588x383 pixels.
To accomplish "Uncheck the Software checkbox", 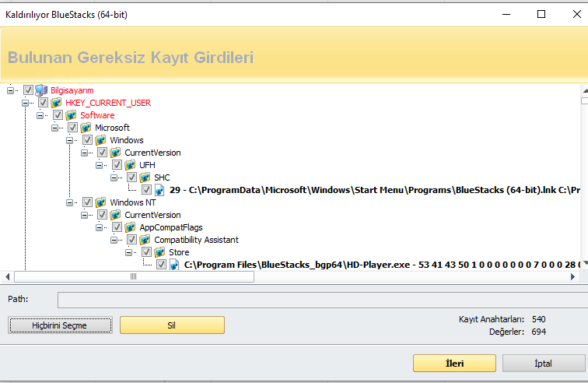I will click(58, 115).
